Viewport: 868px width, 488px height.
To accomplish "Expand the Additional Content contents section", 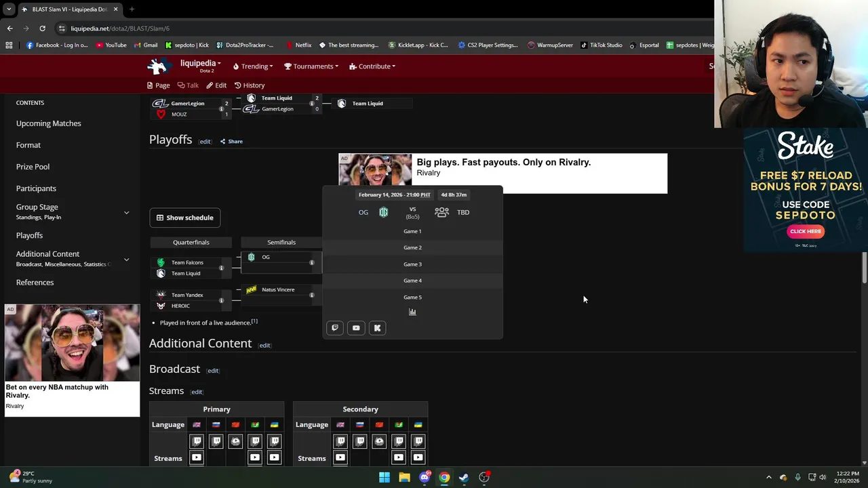I will (x=126, y=260).
